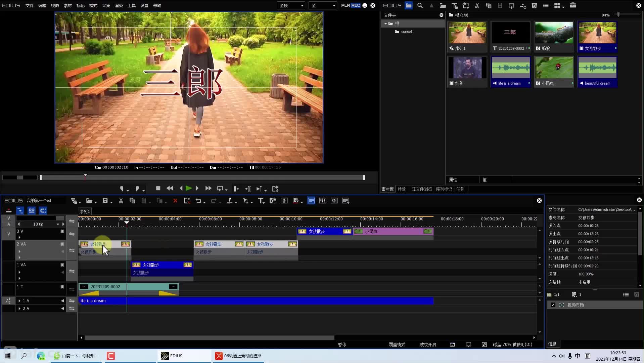Select the 蚂蚁 thumbnail in the bin
The width and height of the screenshot is (644, 363).
click(x=554, y=37)
